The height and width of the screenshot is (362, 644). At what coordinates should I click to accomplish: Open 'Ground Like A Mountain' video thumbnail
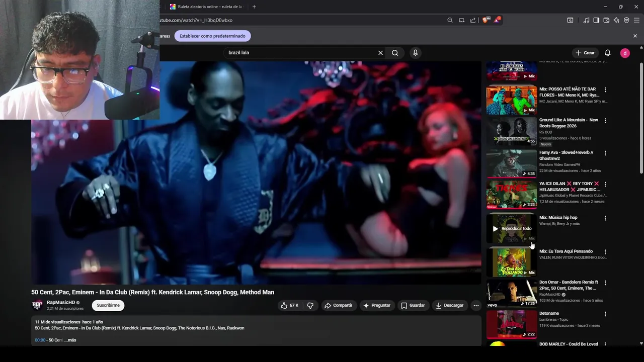[511, 131]
